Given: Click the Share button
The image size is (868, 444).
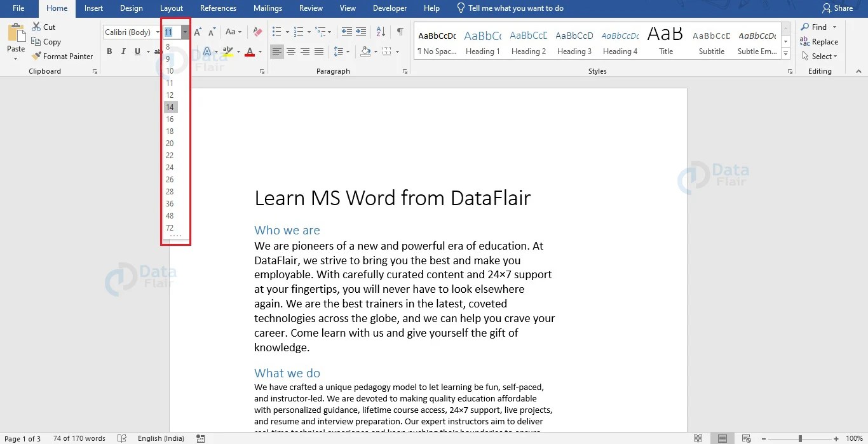Looking at the screenshot, I should click(837, 8).
